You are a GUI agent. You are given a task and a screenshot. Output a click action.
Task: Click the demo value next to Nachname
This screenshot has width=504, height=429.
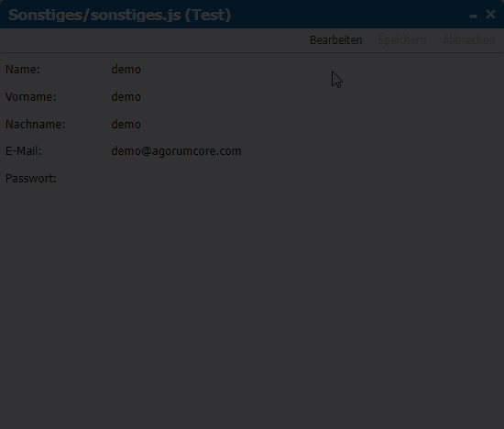pyautogui.click(x=126, y=124)
